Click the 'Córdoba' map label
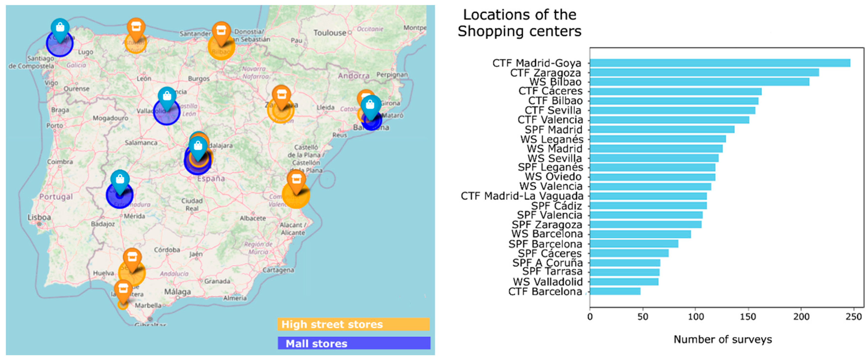Image resolution: width=868 pixels, height=360 pixels. tap(167, 250)
